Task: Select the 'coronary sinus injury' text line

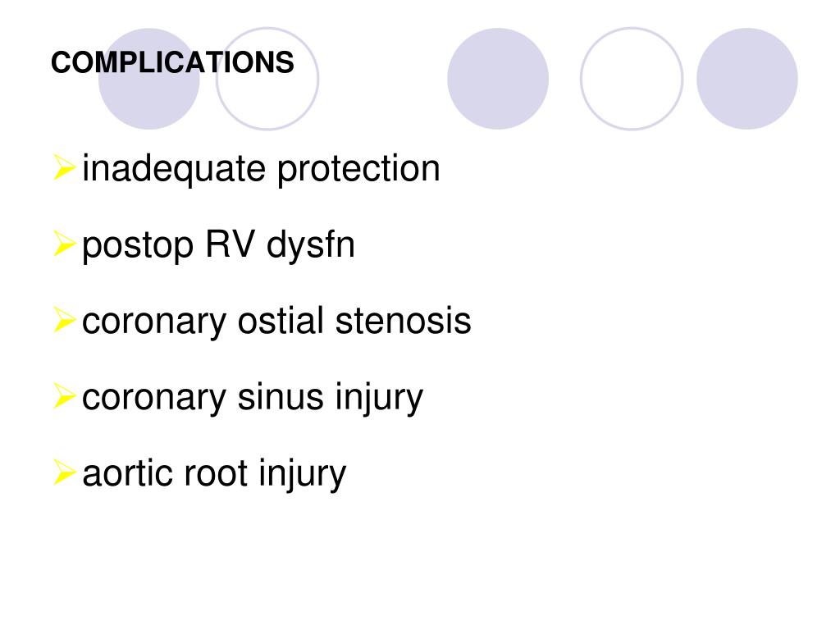Action: [x=253, y=399]
